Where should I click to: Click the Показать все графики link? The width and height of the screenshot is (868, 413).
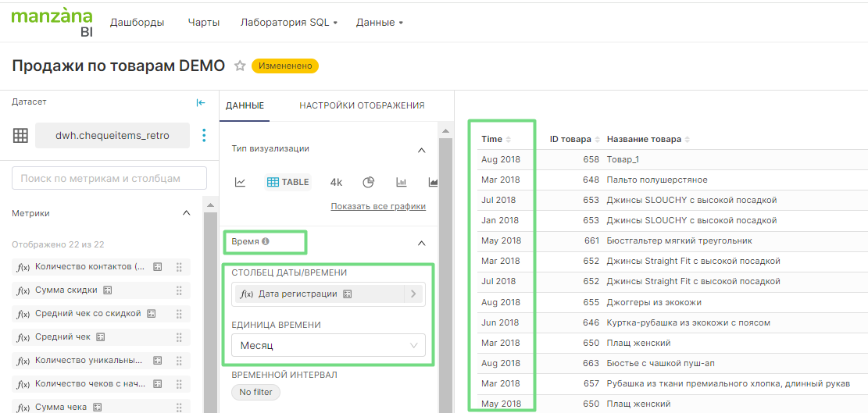click(x=377, y=206)
